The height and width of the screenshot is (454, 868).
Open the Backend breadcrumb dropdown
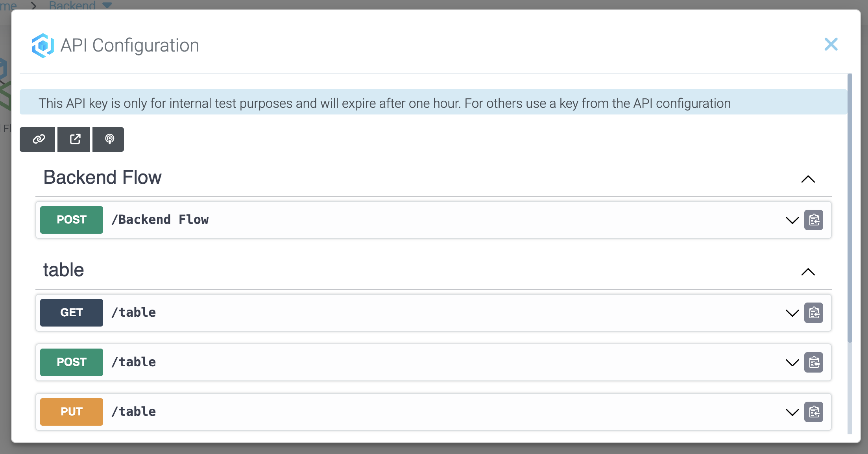(x=107, y=5)
